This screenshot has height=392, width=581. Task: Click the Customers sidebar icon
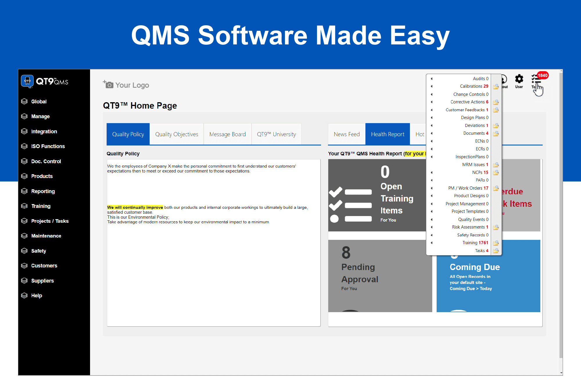24,265
